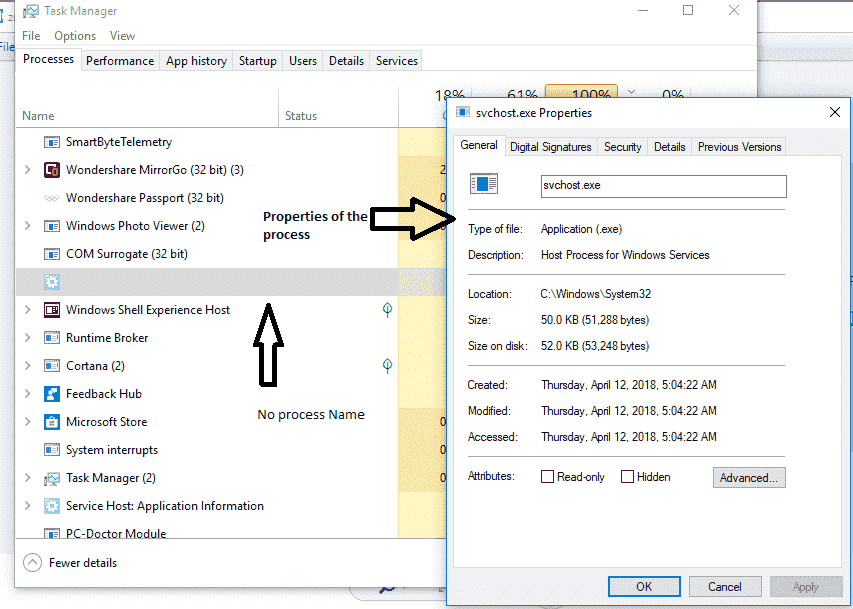The image size is (853, 609).
Task: Select the General tab in Properties
Action: (479, 145)
